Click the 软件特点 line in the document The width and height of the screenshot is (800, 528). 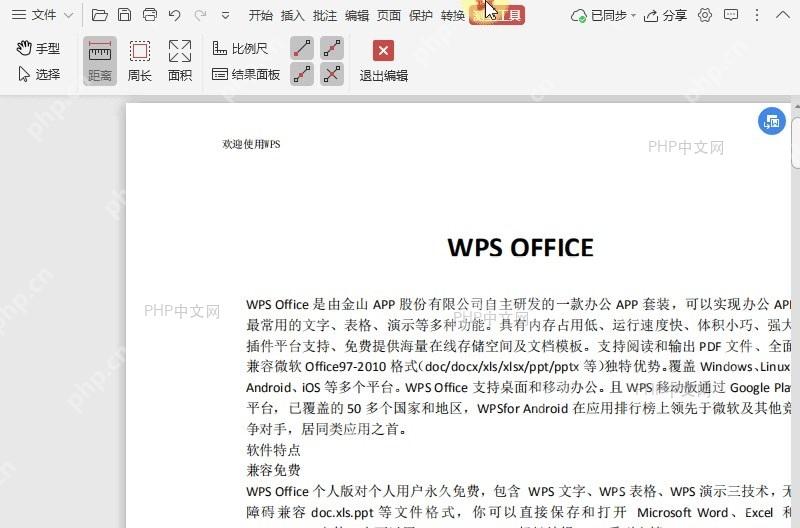273,450
